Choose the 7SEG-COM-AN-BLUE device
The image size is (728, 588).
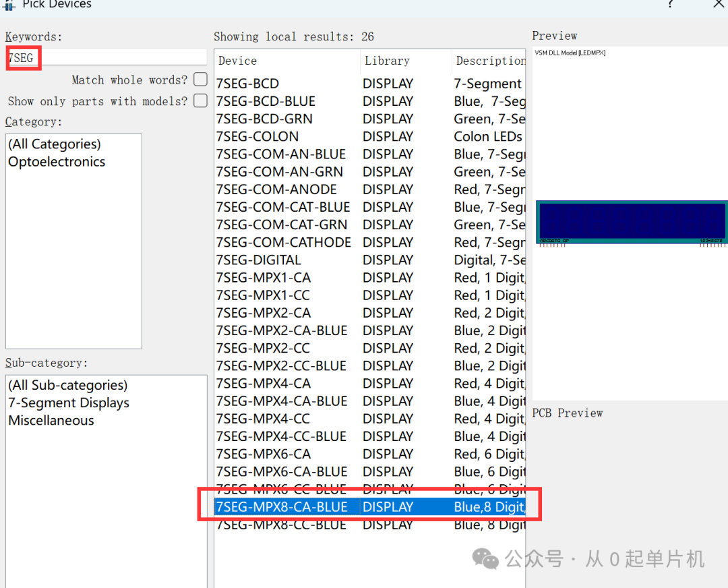pos(369,154)
